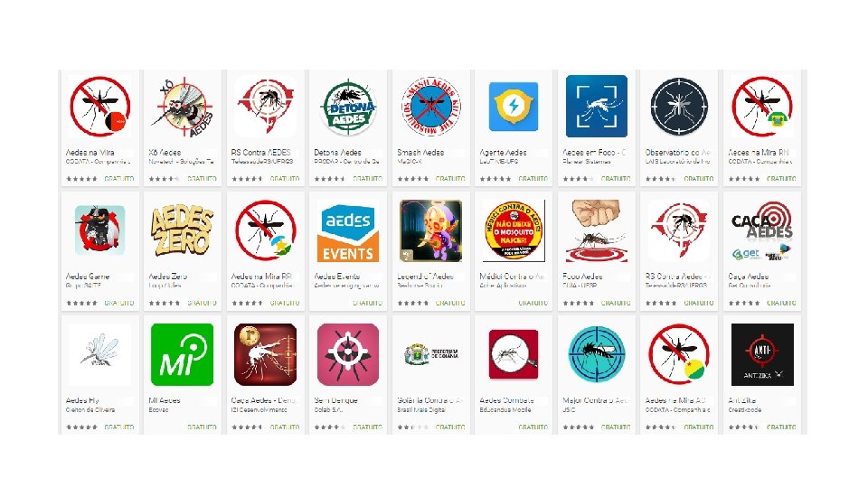868x488 pixels.
Task: Open the Agente Aedes shield icon
Action: [514, 107]
